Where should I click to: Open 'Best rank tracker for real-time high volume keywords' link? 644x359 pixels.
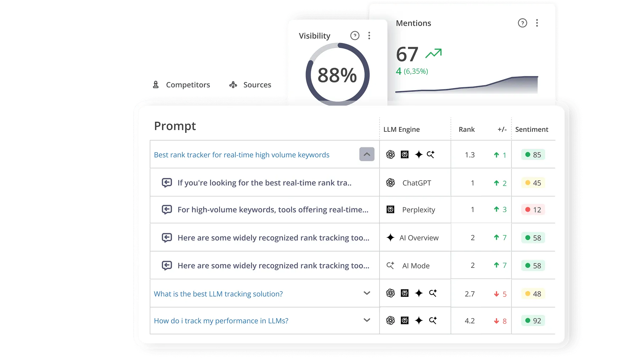coord(241,155)
